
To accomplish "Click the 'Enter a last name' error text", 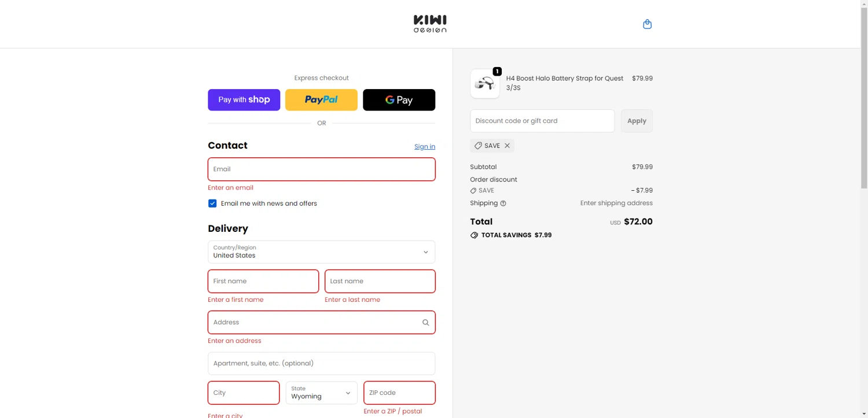I will 352,299.
